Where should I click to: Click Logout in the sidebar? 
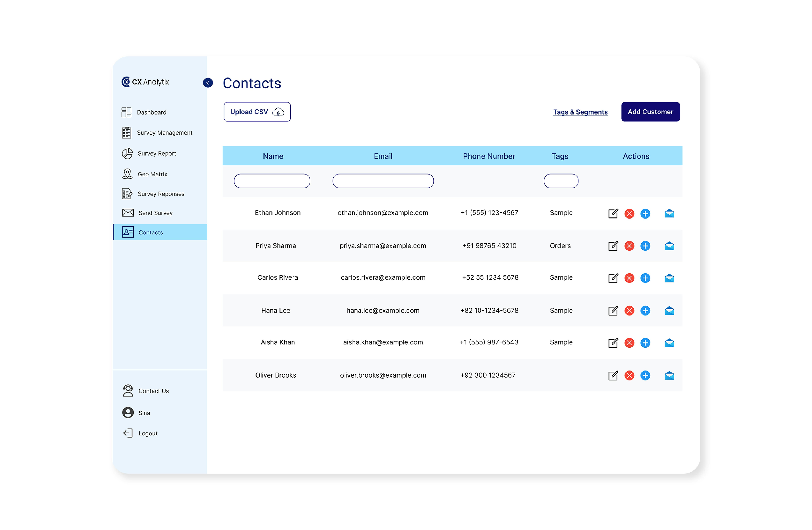click(140, 433)
